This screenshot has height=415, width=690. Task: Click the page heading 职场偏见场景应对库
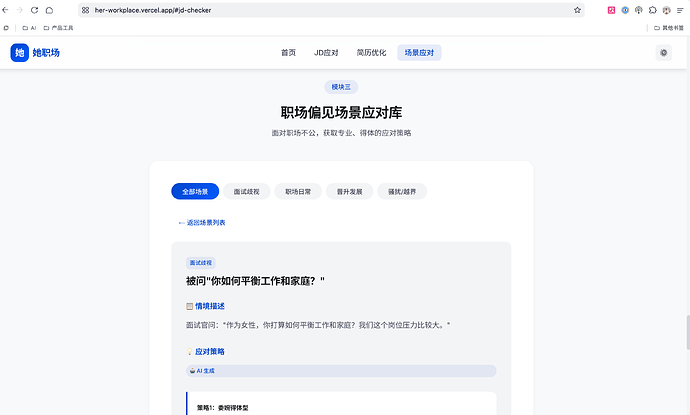click(341, 113)
